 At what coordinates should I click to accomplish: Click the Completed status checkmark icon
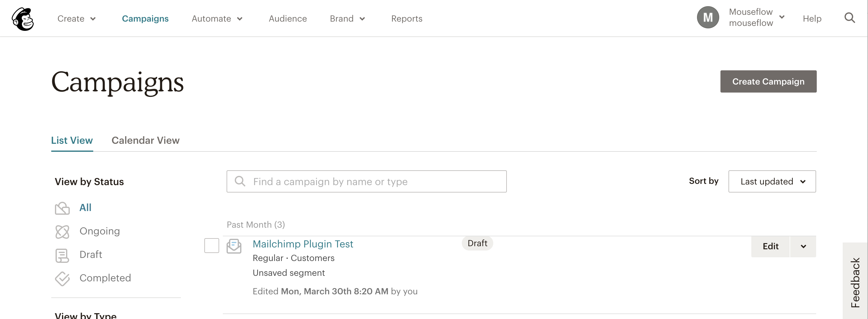coord(62,278)
